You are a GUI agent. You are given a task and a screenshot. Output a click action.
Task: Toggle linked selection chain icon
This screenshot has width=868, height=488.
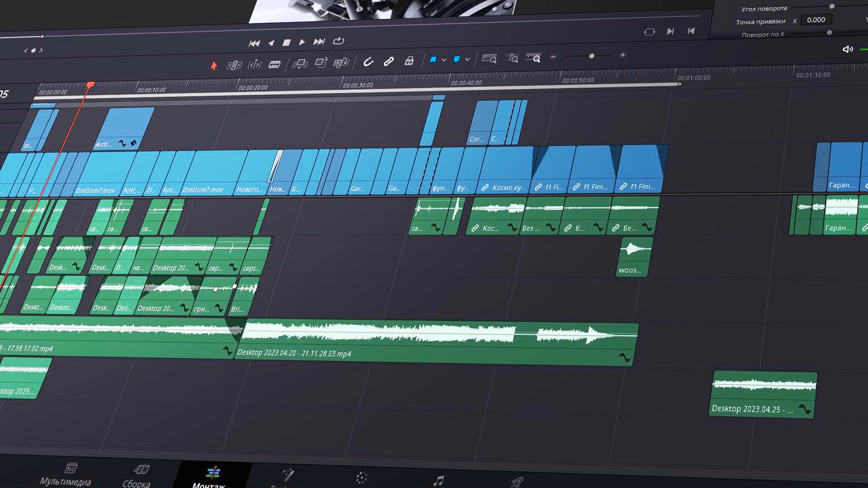389,61
